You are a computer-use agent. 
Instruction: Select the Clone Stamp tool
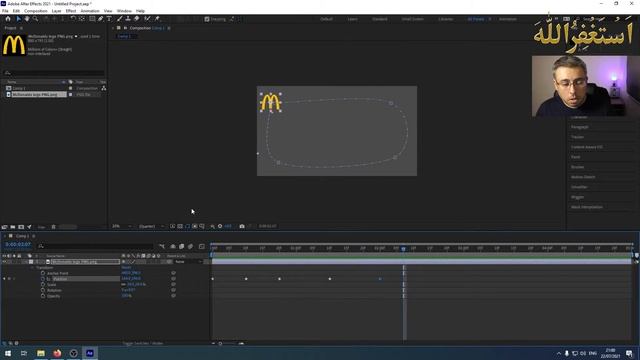128,19
